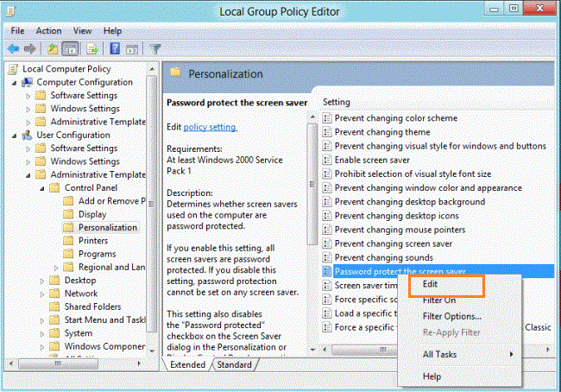
Task: Switch to the Extended tab
Action: 187,364
